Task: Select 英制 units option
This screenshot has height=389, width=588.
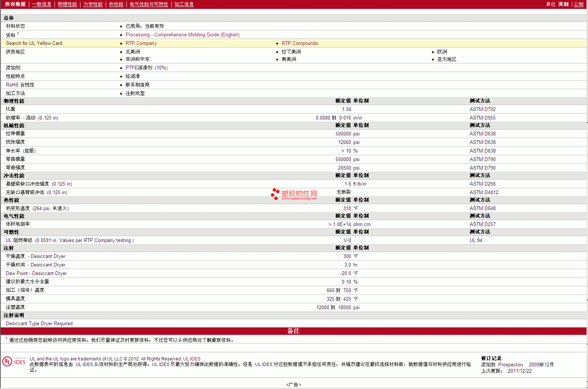Action: pyautogui.click(x=563, y=4)
